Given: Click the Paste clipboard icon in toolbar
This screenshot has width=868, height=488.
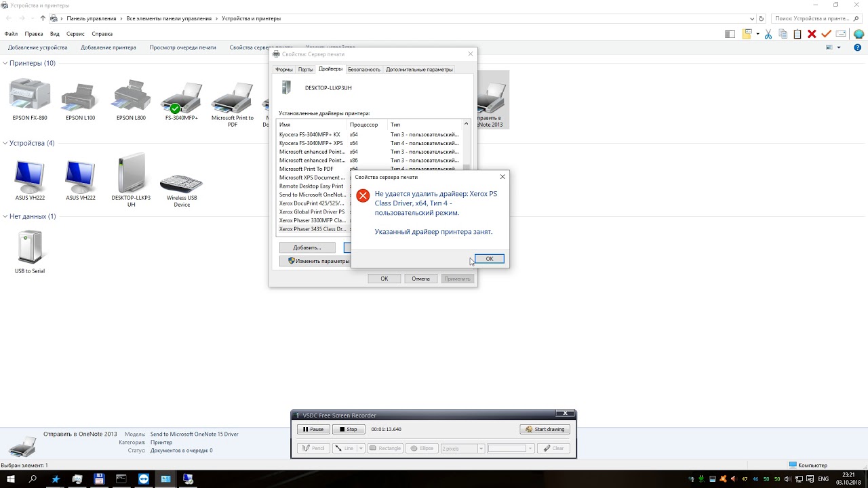Looking at the screenshot, I should 797,34.
